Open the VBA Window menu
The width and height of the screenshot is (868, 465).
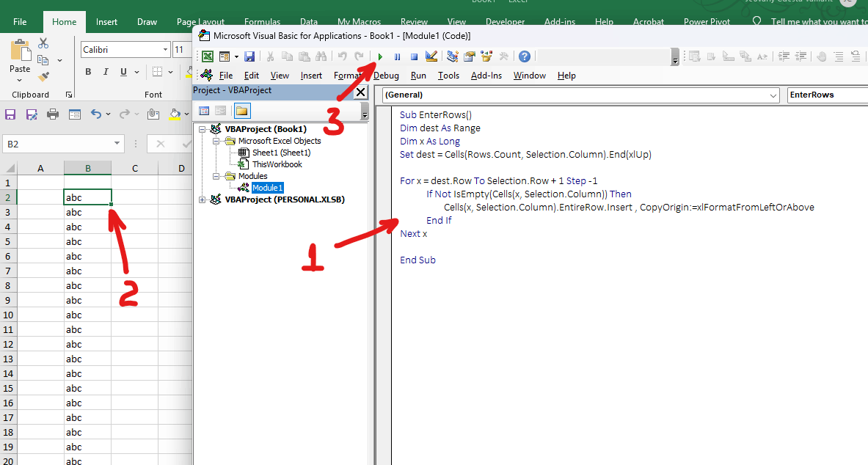(x=529, y=76)
